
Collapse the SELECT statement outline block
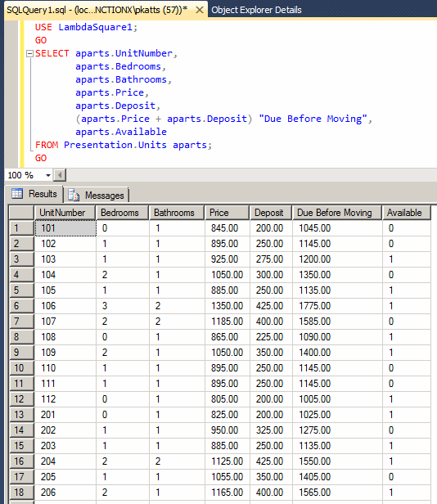pos(29,54)
